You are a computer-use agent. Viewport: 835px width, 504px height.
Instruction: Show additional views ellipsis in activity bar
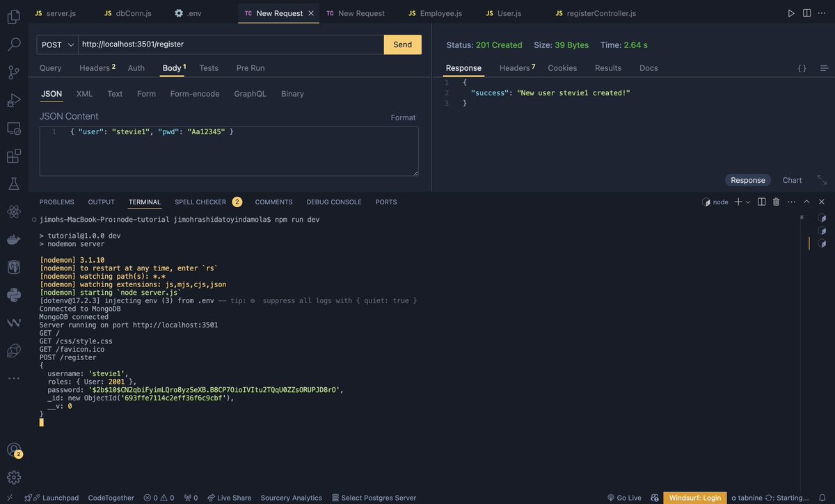click(14, 378)
